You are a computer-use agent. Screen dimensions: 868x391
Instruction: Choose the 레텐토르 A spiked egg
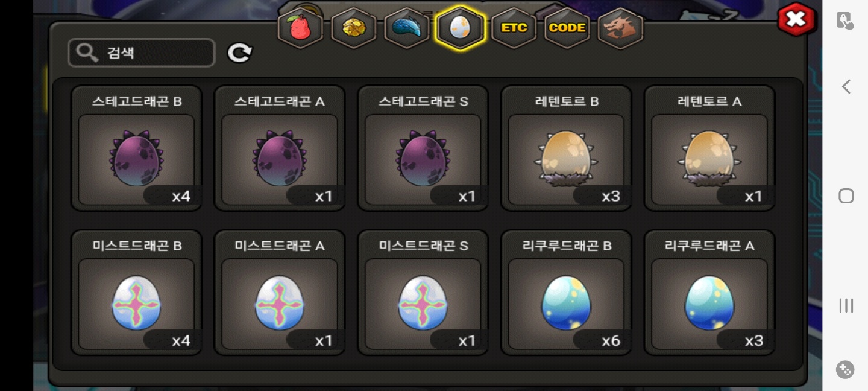[x=709, y=148]
